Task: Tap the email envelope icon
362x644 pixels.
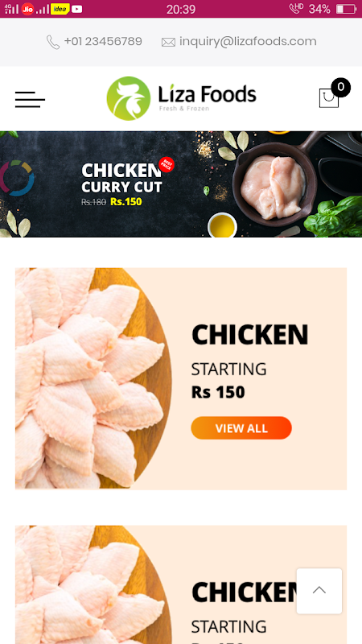Action: 168,43
